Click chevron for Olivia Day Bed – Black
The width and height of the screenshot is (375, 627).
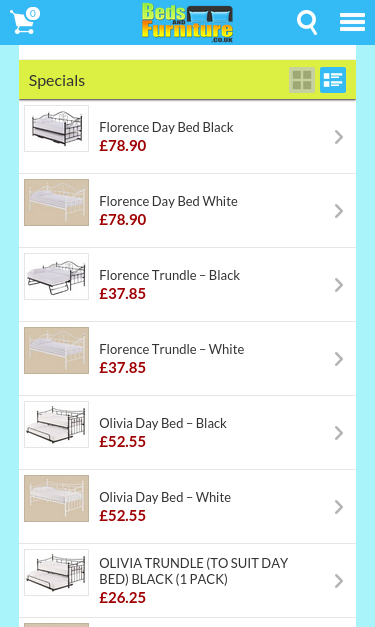tap(339, 433)
